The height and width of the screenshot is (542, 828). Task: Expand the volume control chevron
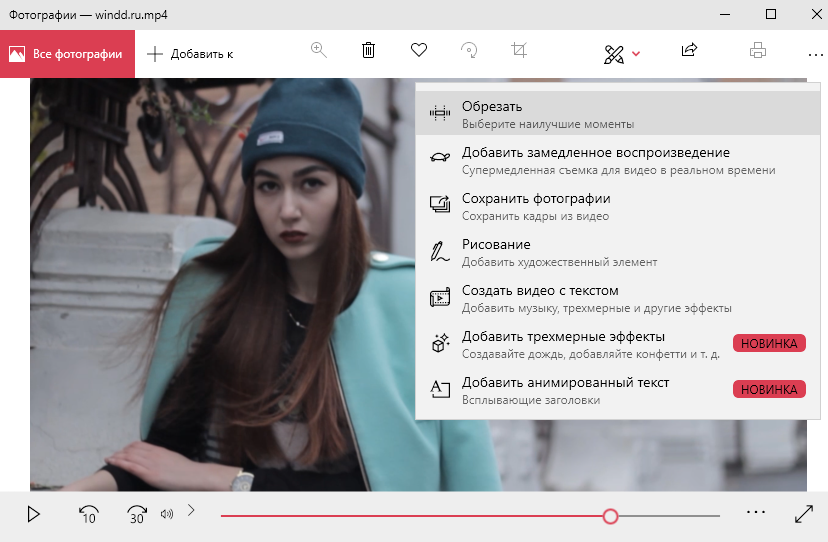(191, 511)
